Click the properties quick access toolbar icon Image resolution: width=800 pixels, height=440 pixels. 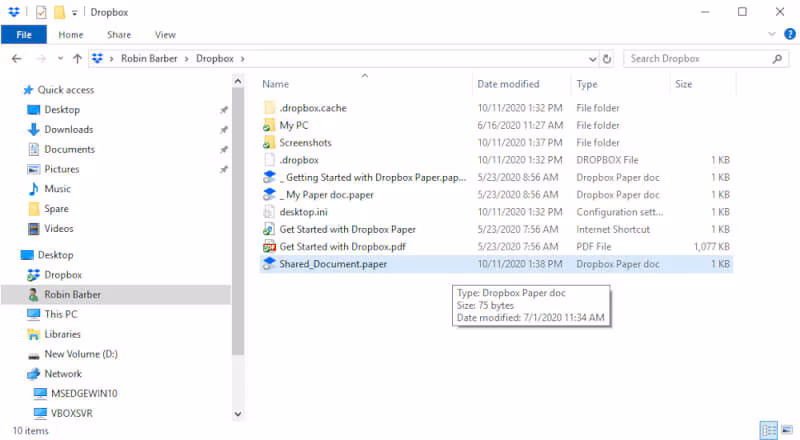(x=41, y=12)
